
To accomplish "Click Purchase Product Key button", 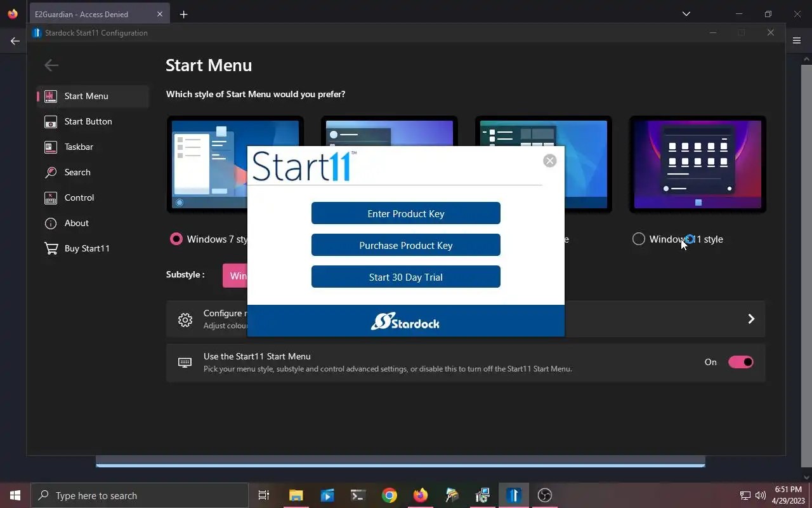I will pos(406,245).
